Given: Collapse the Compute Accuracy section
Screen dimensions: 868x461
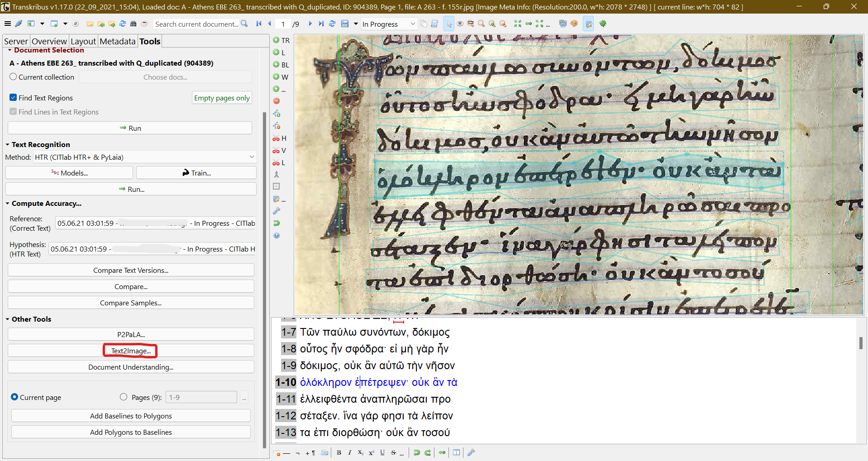Looking at the screenshot, I should click(x=8, y=204).
